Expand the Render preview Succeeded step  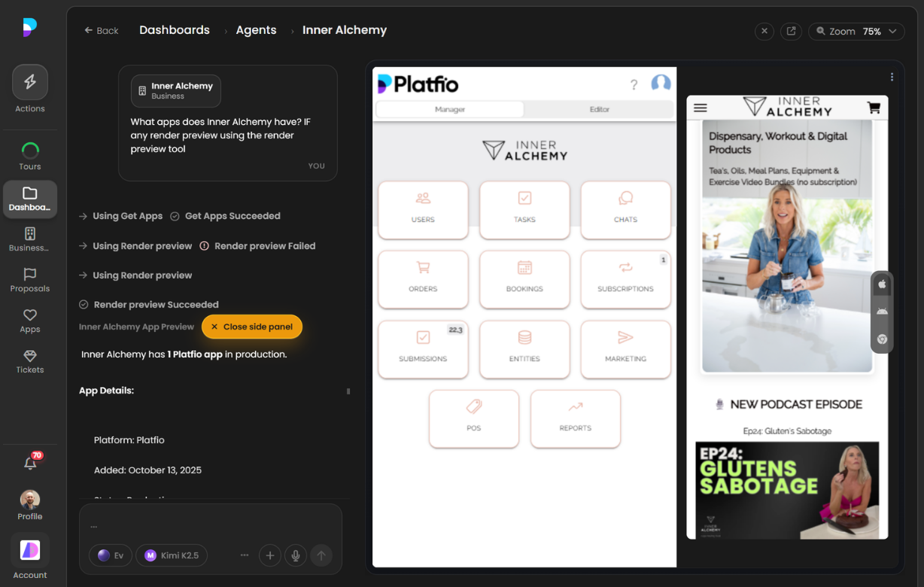click(x=149, y=305)
